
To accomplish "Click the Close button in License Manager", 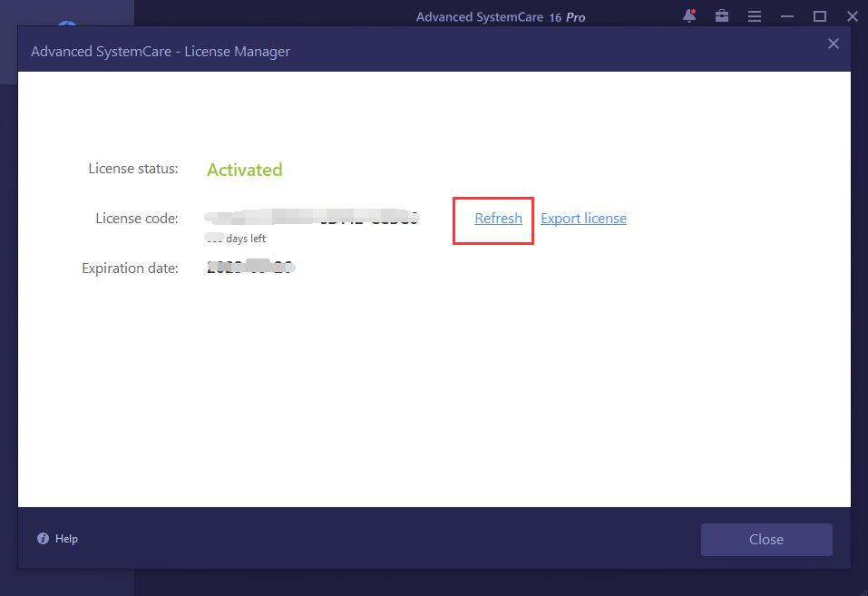I will (x=766, y=540).
